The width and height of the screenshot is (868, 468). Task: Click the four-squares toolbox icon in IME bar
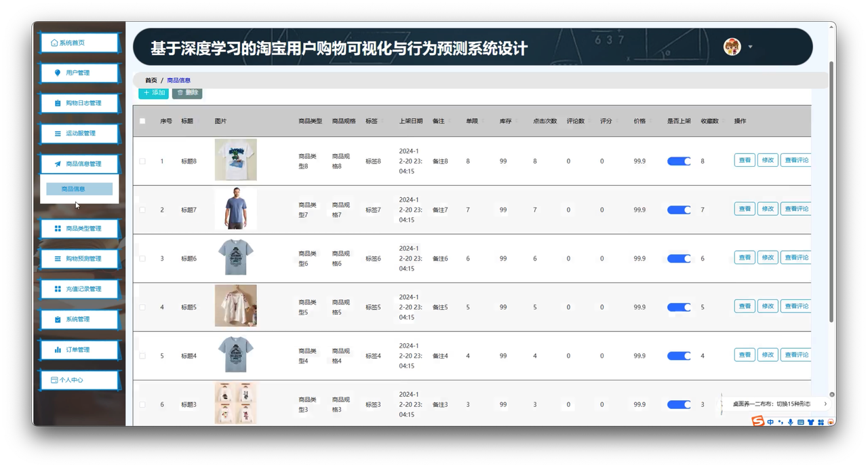pyautogui.click(x=821, y=422)
